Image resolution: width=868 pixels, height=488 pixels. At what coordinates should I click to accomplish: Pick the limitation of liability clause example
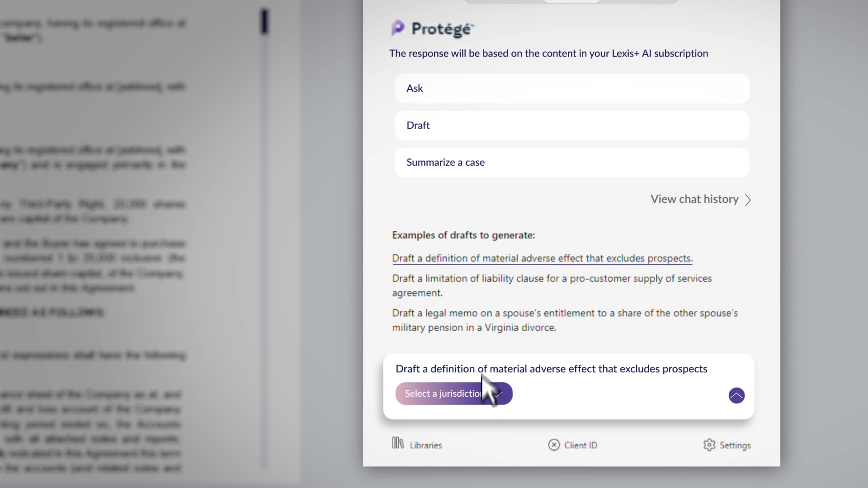coord(552,286)
